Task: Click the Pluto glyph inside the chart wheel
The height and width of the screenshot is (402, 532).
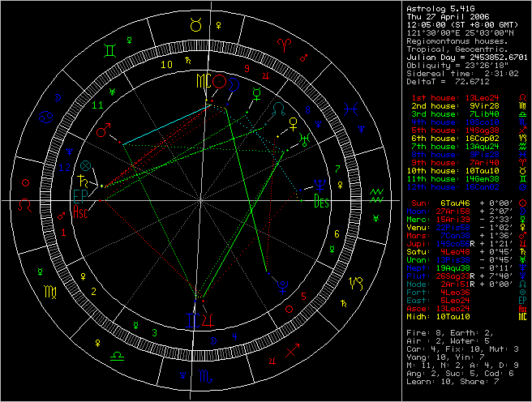Action: [x=281, y=283]
